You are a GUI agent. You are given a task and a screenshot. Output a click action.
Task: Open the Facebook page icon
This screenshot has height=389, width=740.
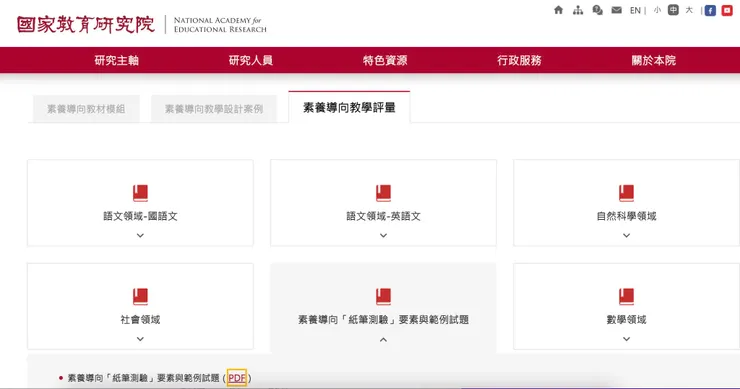710,10
